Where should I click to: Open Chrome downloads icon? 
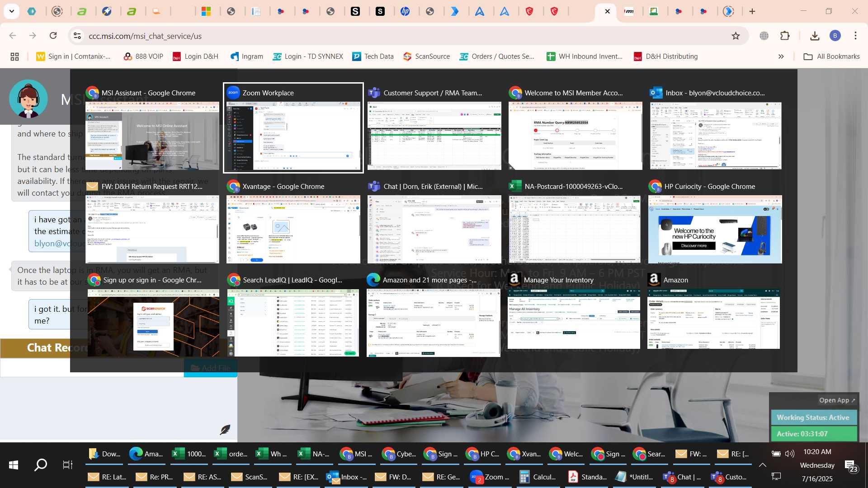[x=815, y=36]
